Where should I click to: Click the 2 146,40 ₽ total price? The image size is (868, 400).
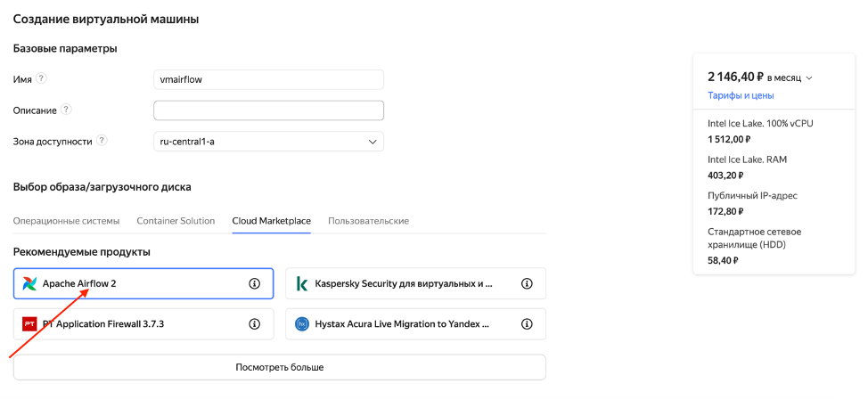point(736,78)
